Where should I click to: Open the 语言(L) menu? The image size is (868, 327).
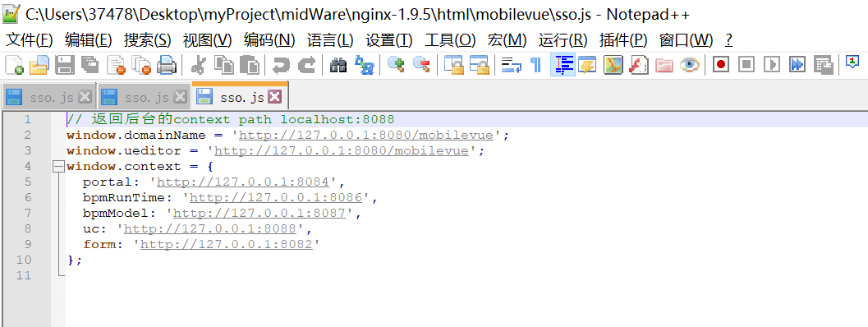point(330,40)
